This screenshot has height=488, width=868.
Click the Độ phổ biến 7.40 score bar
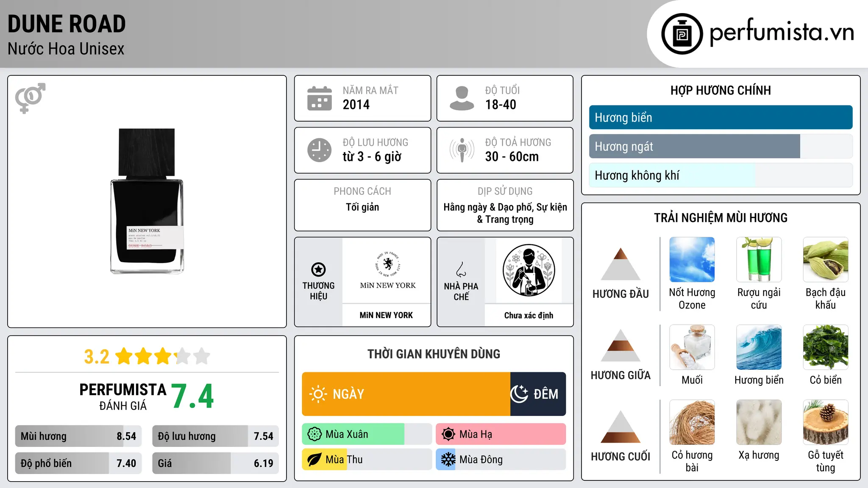pos(78,463)
